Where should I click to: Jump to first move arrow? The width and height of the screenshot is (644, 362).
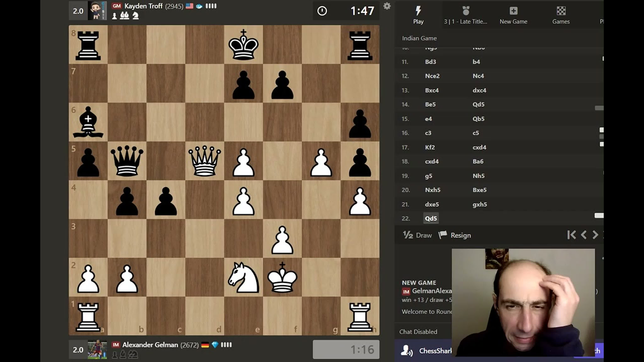(x=572, y=235)
